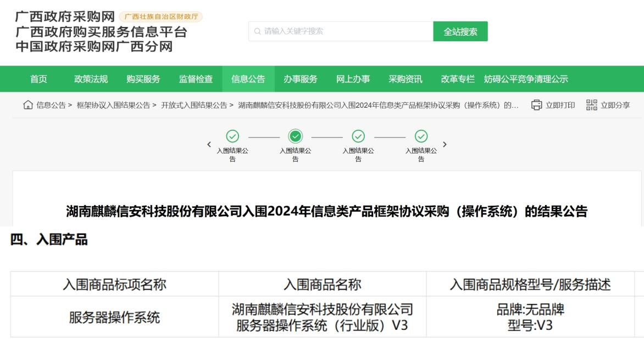Open 妨碍公平竞争清理公示 in the navigation bar
This screenshot has height=353, width=644.
526,79
